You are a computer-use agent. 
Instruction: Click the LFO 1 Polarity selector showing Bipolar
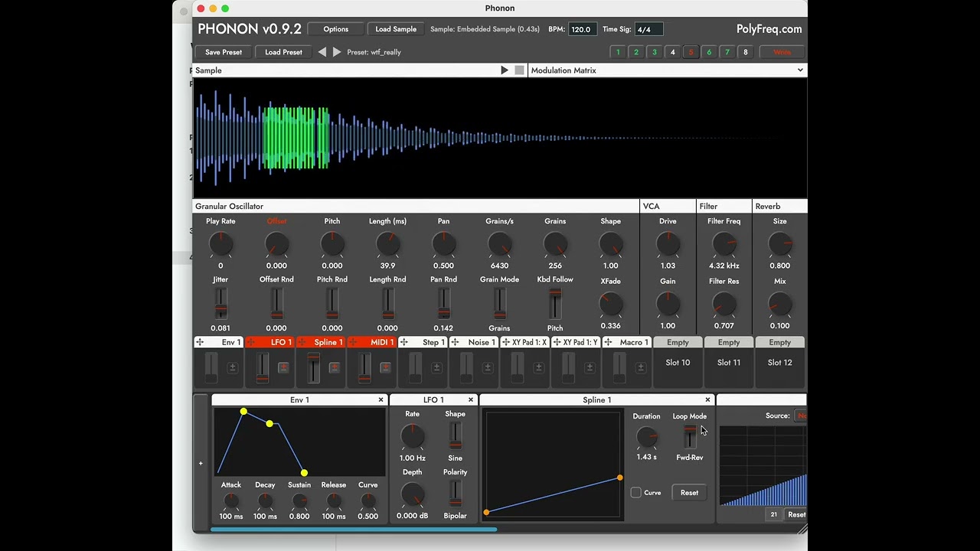coord(456,494)
